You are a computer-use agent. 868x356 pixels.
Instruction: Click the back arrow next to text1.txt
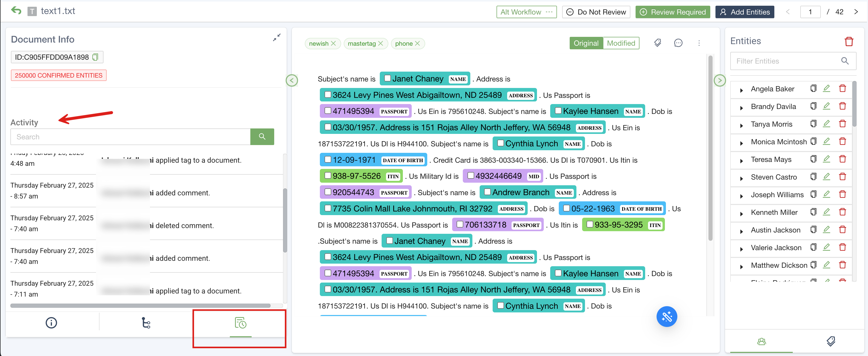16,11
